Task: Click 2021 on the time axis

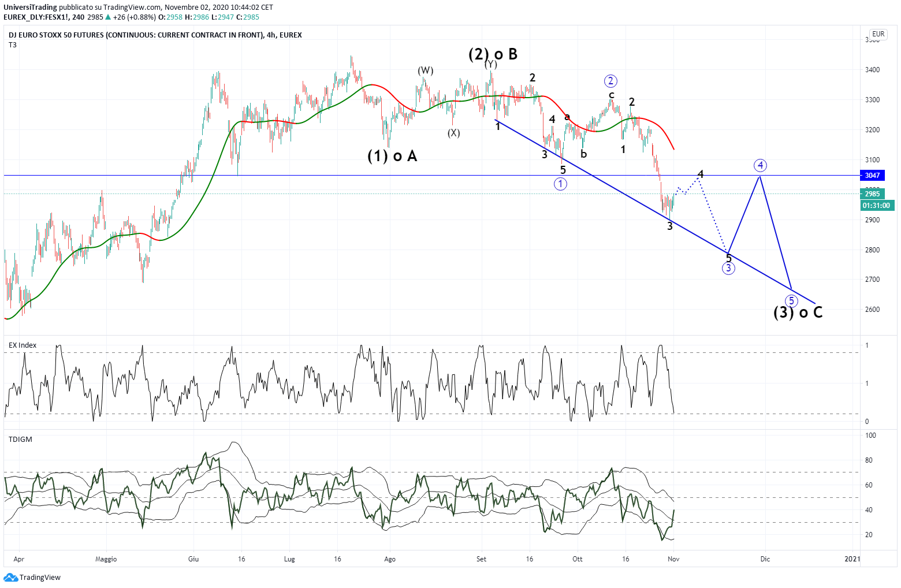Action: point(852,559)
